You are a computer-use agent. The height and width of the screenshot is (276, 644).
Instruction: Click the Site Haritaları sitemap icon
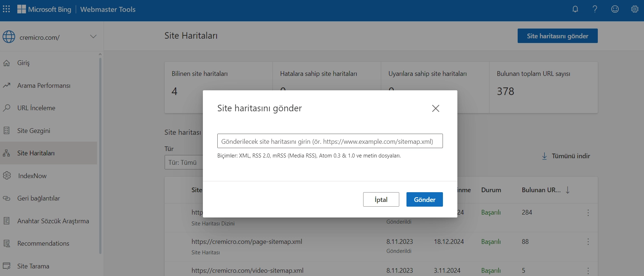click(6, 153)
